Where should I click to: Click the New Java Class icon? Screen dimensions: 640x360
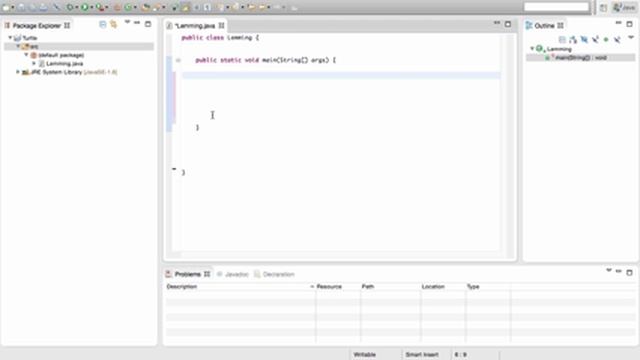(128, 7)
